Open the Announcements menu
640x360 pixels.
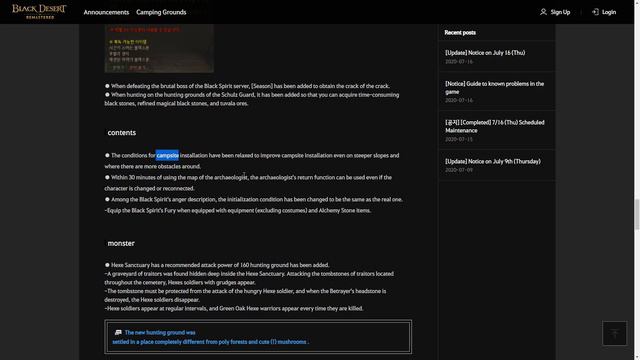click(x=106, y=12)
